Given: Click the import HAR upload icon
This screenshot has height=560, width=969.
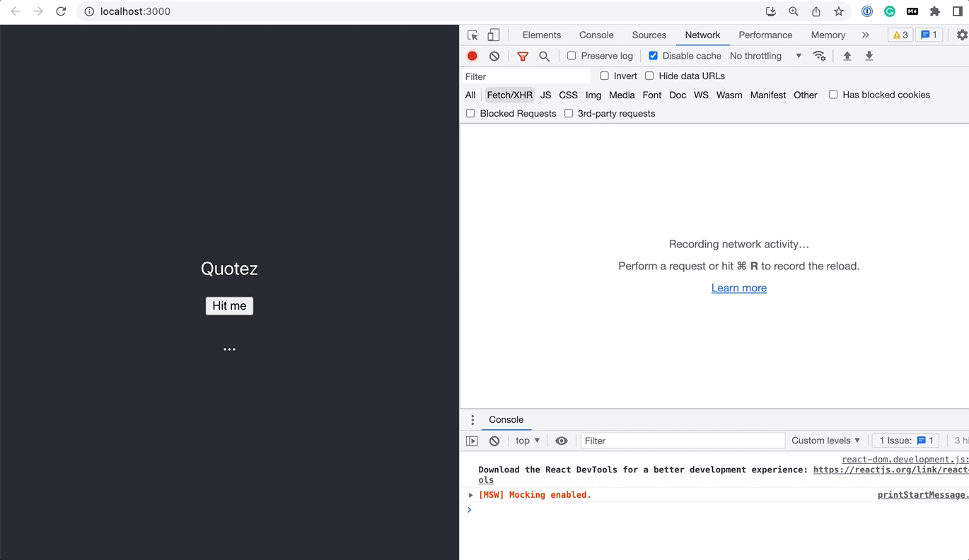Looking at the screenshot, I should pyautogui.click(x=847, y=56).
